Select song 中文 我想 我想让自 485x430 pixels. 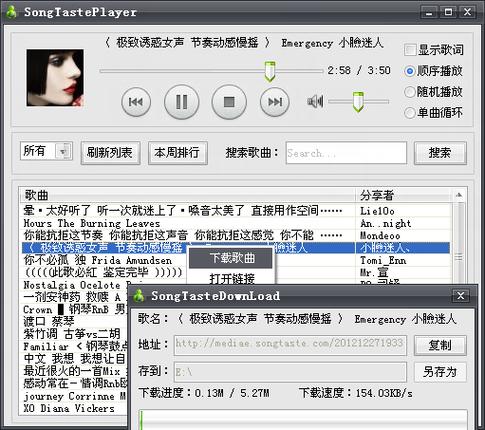tap(75, 359)
